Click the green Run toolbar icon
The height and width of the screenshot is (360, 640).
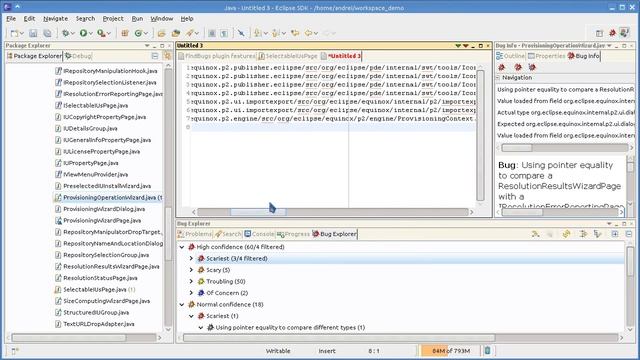(84, 33)
